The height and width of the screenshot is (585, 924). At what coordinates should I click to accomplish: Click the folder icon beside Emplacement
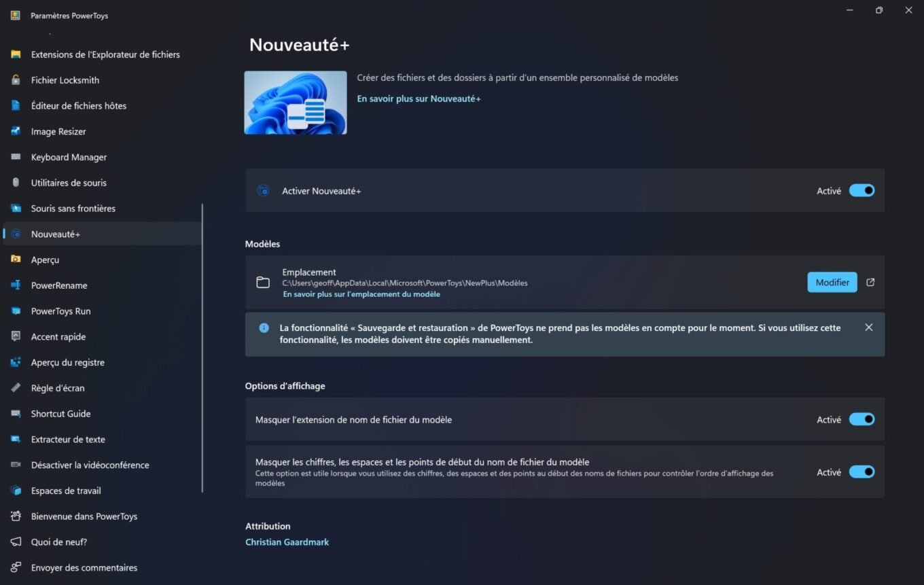(x=263, y=283)
